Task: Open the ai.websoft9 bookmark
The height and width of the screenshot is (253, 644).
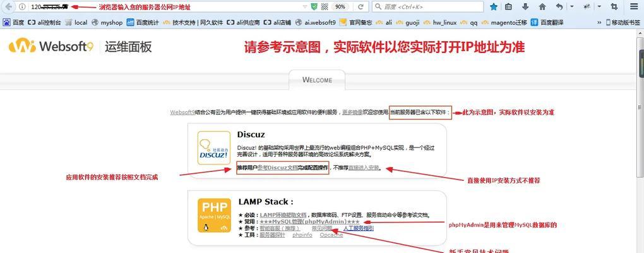Action: click(316, 23)
